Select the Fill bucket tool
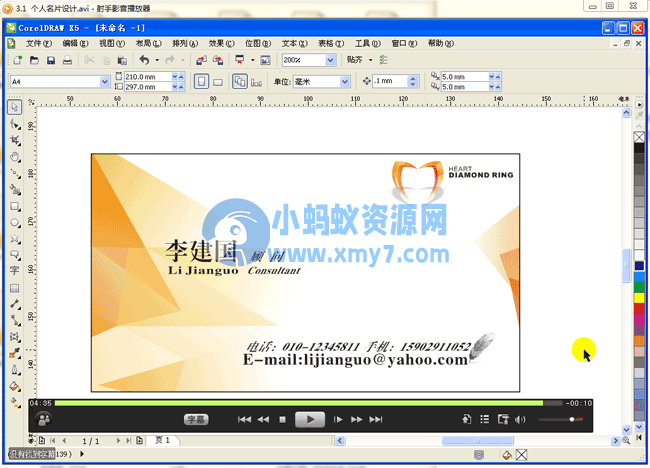 [x=15, y=386]
